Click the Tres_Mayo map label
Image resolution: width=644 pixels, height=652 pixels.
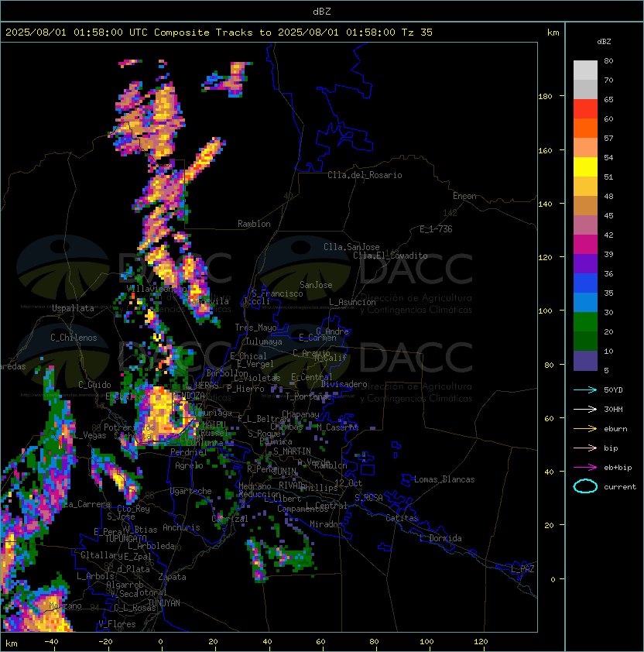click(255, 328)
